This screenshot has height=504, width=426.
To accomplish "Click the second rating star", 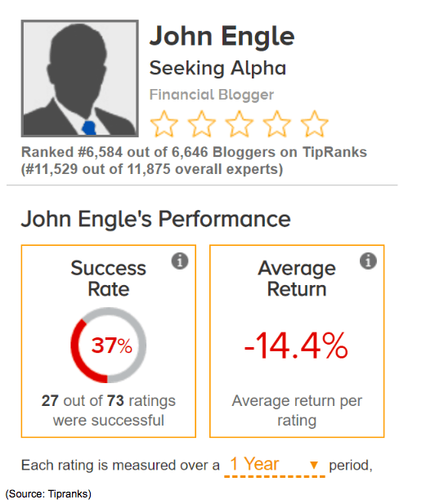I will pos(201,124).
